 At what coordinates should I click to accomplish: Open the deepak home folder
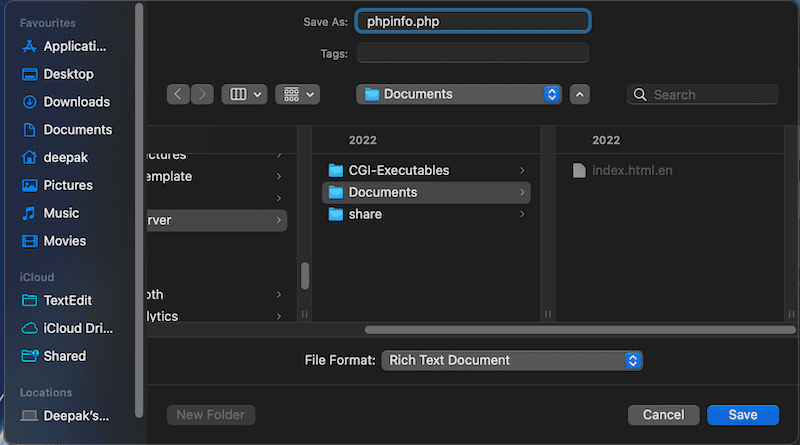[55, 157]
